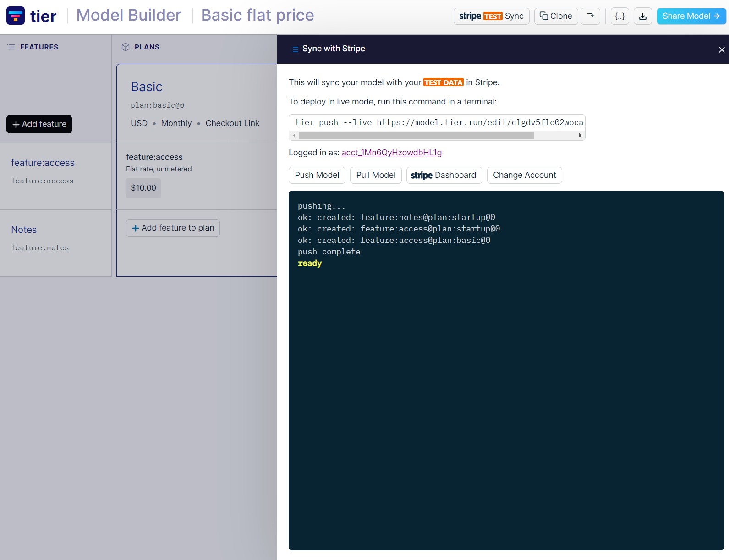Screen dimensions: 729x560
Task: Click the TEST DATA badge
Action: coord(444,82)
